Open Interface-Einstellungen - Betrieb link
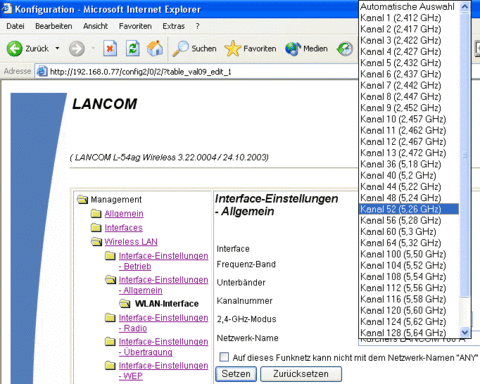 163,261
